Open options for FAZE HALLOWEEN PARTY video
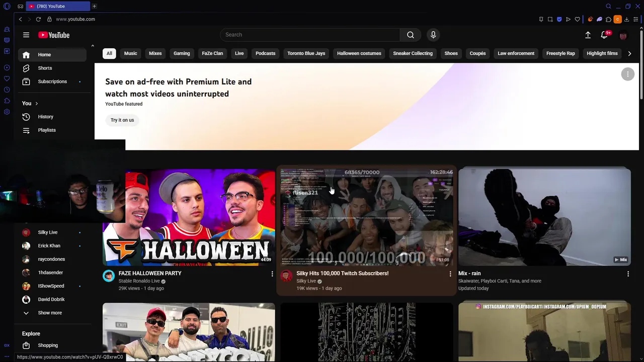Viewport: 644px width, 362px height. click(x=272, y=274)
